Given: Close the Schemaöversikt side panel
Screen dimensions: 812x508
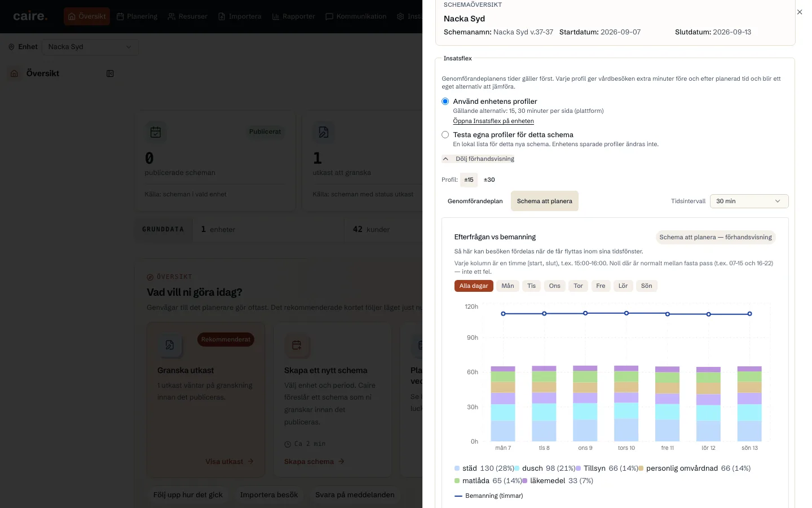Looking at the screenshot, I should (x=800, y=12).
